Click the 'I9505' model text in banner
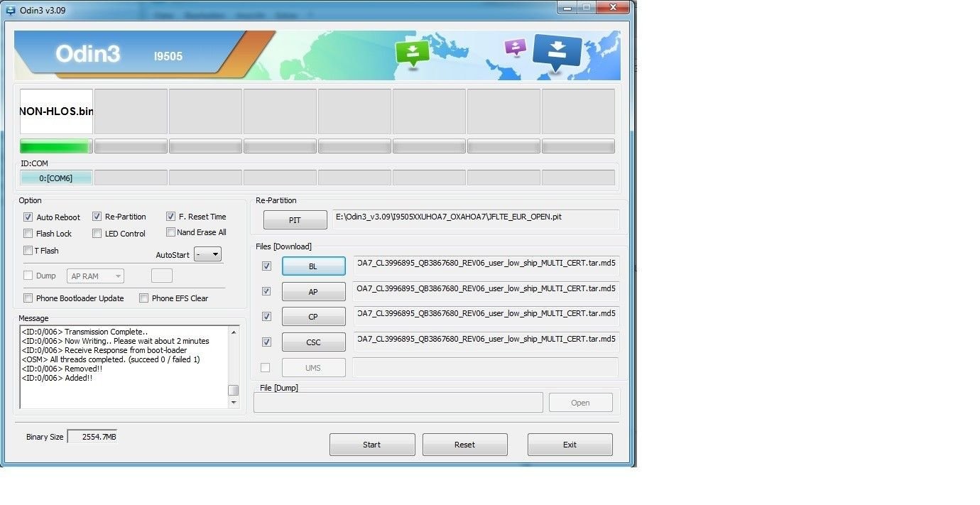This screenshot has width=980, height=505. coord(168,56)
